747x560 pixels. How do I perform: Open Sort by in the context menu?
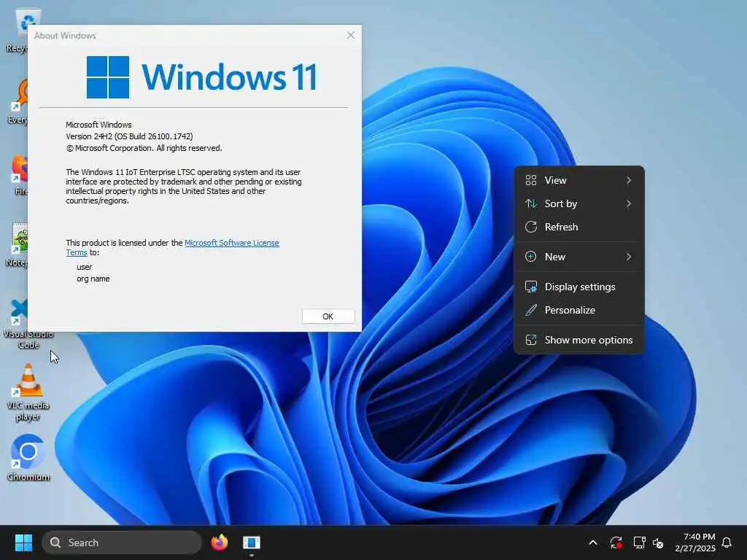tap(578, 204)
